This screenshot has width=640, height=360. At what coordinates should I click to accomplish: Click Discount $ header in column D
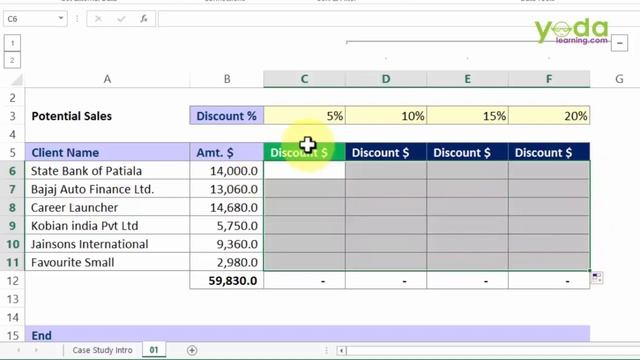[386, 152]
